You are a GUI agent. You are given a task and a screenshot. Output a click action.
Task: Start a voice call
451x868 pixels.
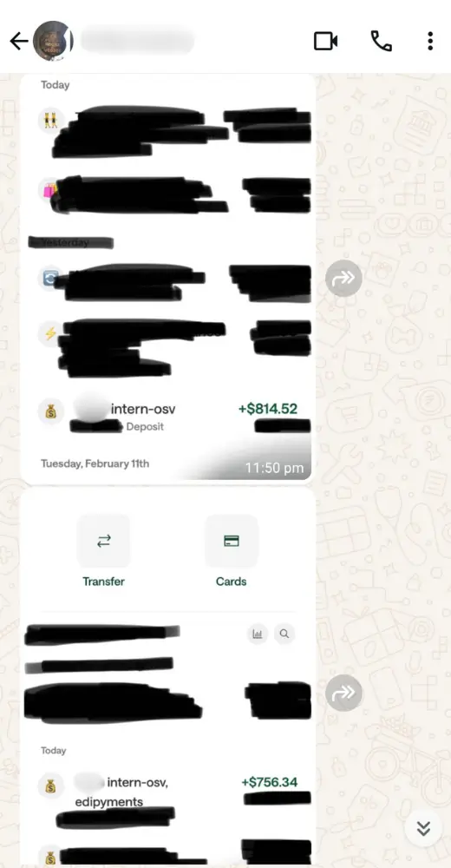tap(381, 41)
